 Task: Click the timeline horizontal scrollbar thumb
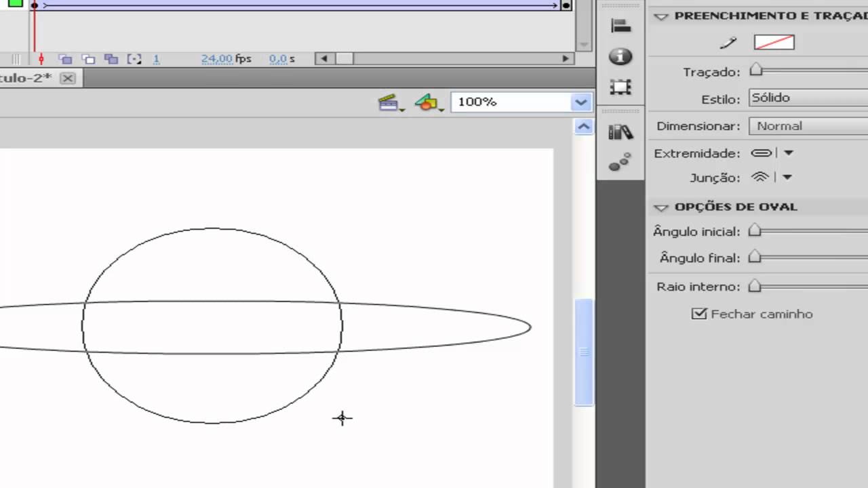(343, 59)
